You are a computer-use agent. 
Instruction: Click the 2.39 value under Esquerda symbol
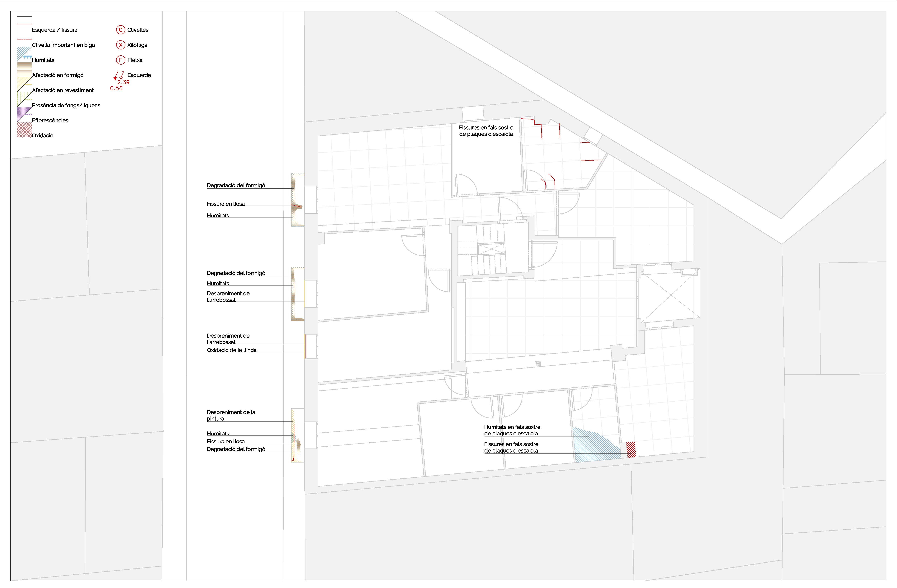[123, 82]
